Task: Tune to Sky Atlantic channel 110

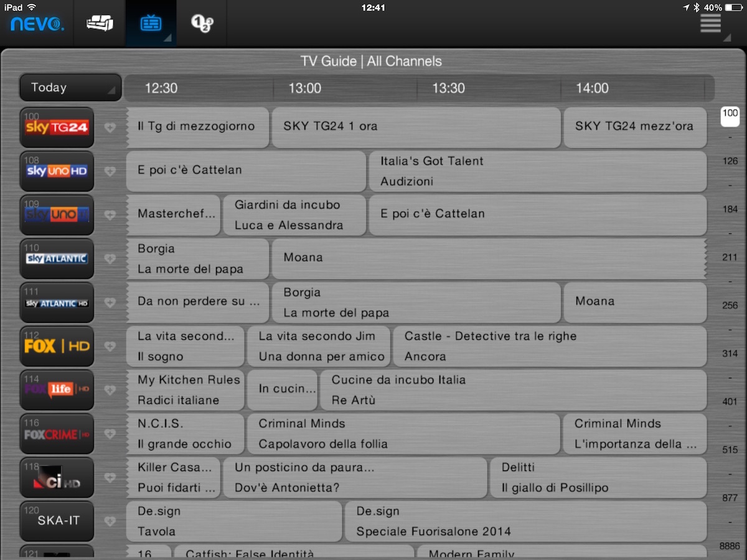Action: tap(57, 258)
